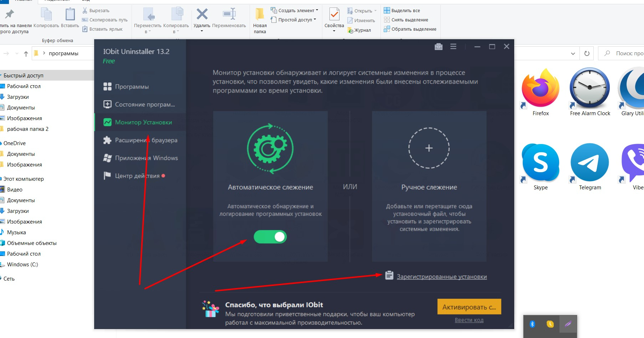Screen dimensions: 644x338
Task: Click the Журнал button in the ribbon
Action: coord(359,30)
